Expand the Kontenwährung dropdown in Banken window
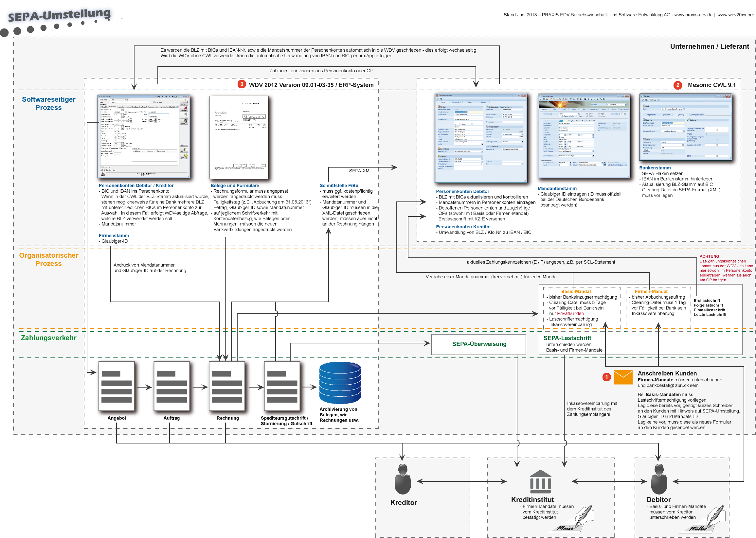756x538 pixels. pyautogui.click(x=684, y=131)
